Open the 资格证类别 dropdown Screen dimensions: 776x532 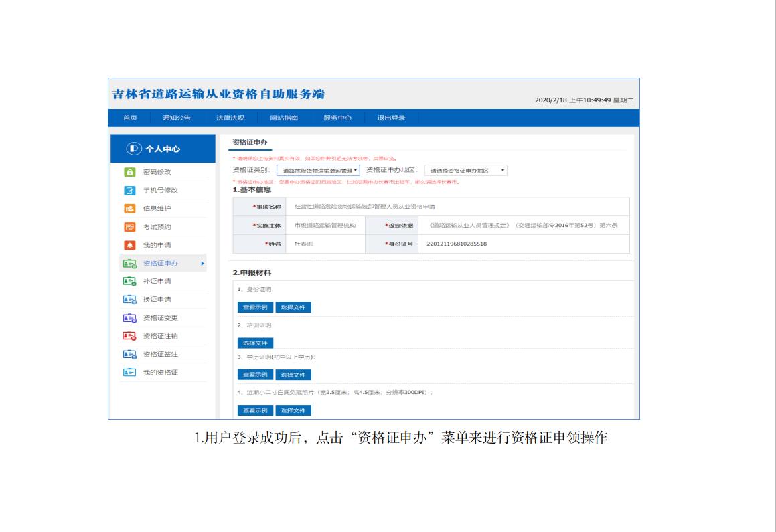pyautogui.click(x=318, y=171)
